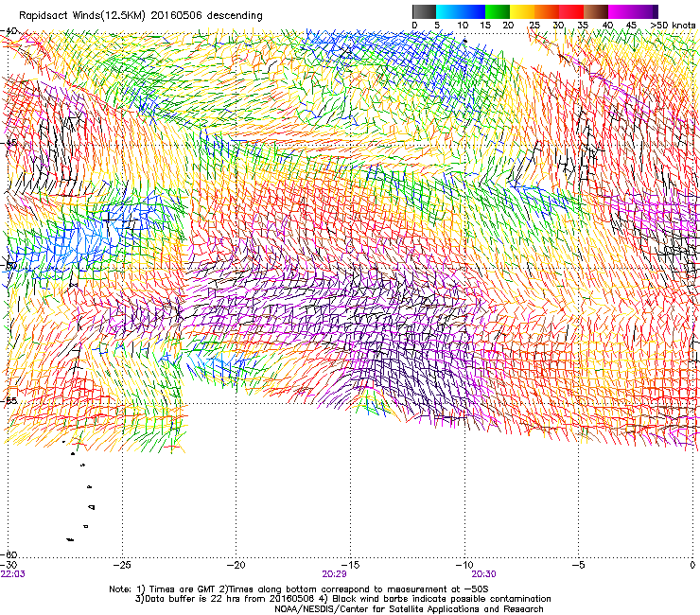Click the '-60' latitude axis label

[8, 554]
